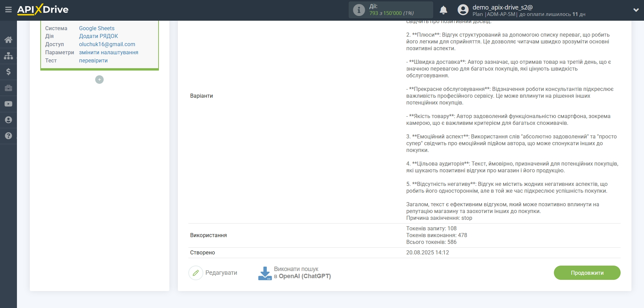Click the Дія label in Google Sheets card
The image size is (644, 308).
point(49,36)
